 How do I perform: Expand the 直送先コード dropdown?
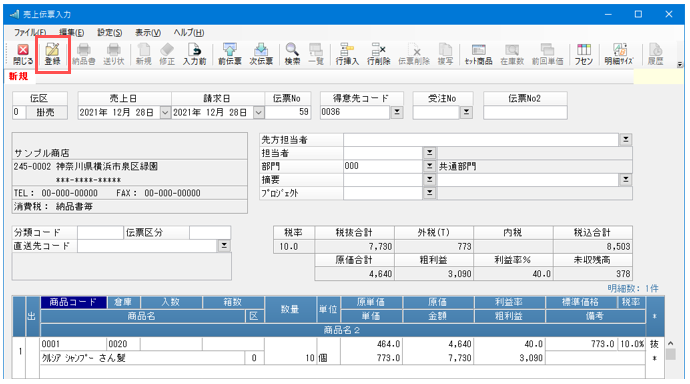pyautogui.click(x=224, y=246)
